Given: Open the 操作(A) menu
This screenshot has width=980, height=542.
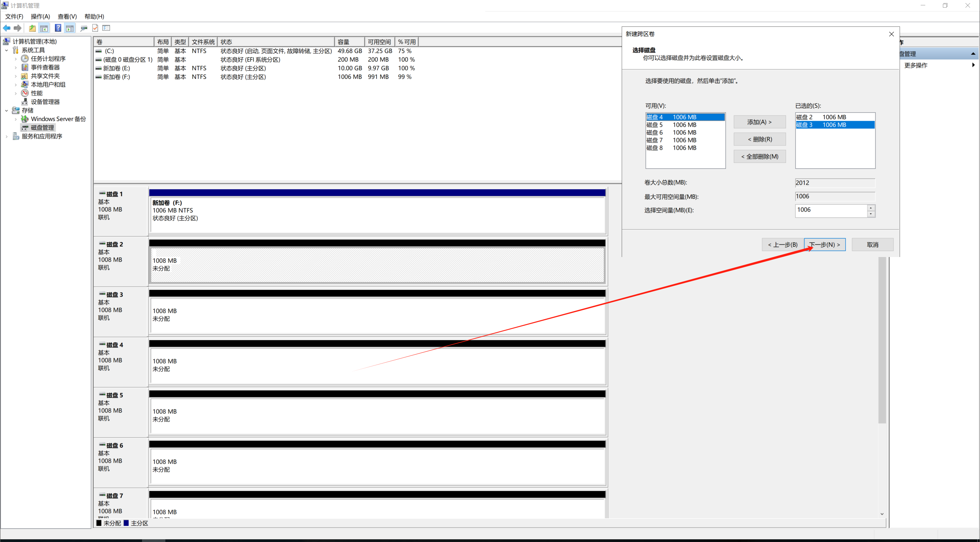Looking at the screenshot, I should point(40,16).
